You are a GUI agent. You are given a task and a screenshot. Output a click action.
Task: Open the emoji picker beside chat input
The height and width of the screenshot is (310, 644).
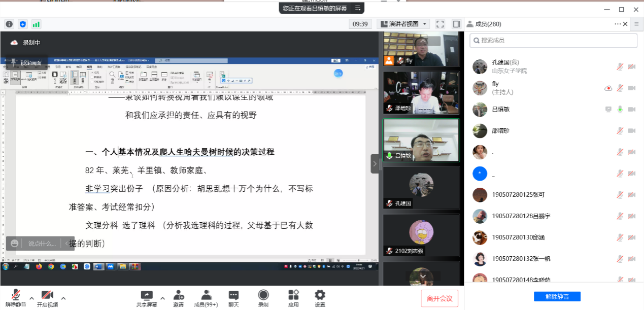pos(15,244)
